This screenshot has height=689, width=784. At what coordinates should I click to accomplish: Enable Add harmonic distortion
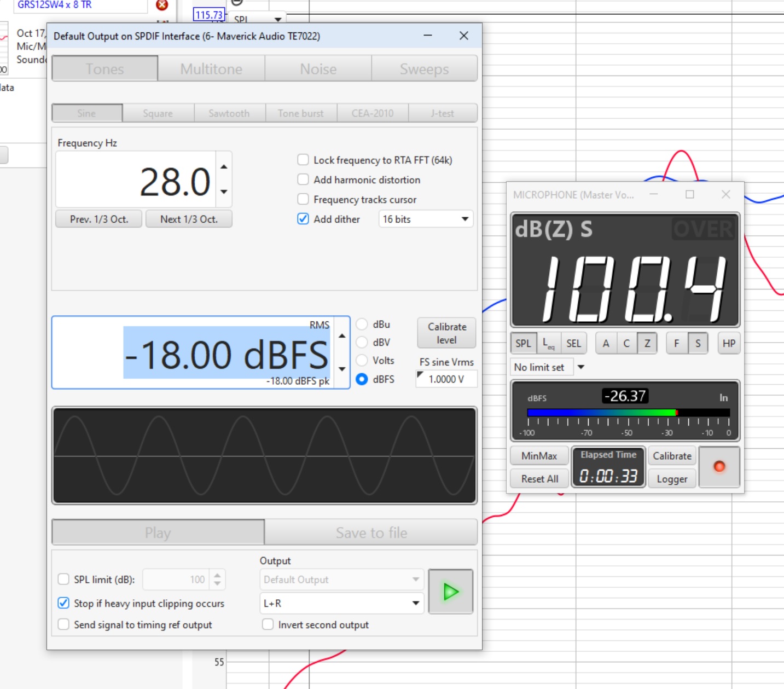[x=303, y=180]
